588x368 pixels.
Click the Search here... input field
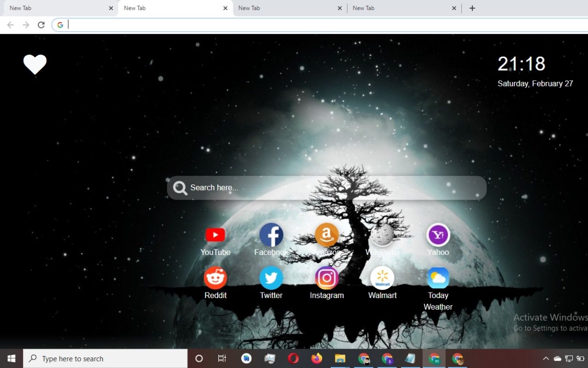pyautogui.click(x=327, y=188)
